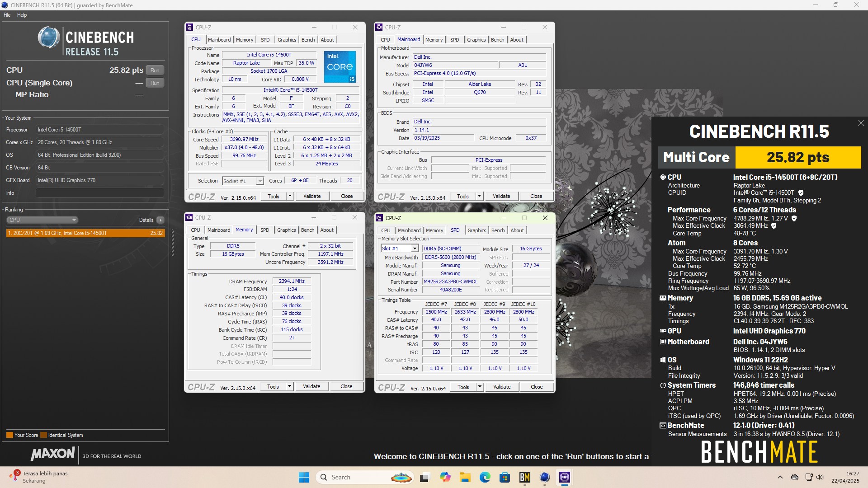Screen dimensions: 868x488
Task: Expand ranking Details arrow
Action: point(160,220)
